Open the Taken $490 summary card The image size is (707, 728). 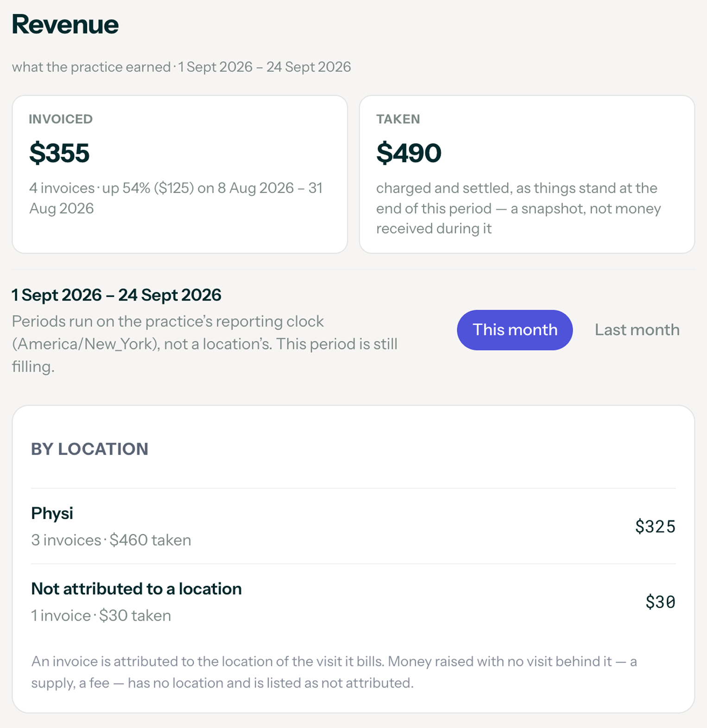point(527,174)
